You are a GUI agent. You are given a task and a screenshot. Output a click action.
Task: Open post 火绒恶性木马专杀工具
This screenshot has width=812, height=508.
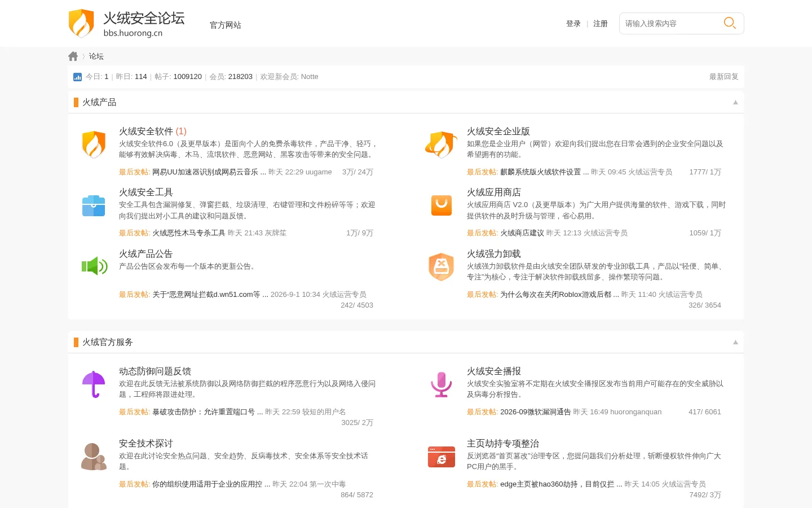(x=189, y=233)
